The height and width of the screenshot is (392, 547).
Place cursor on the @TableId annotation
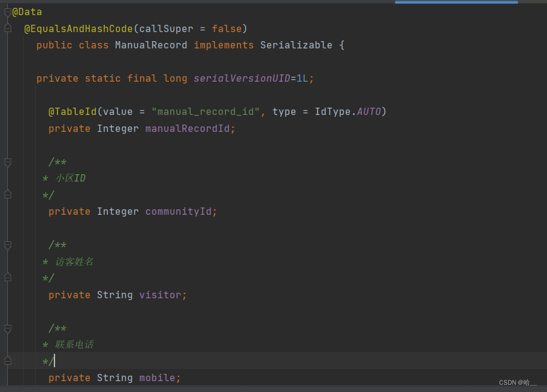(72, 111)
